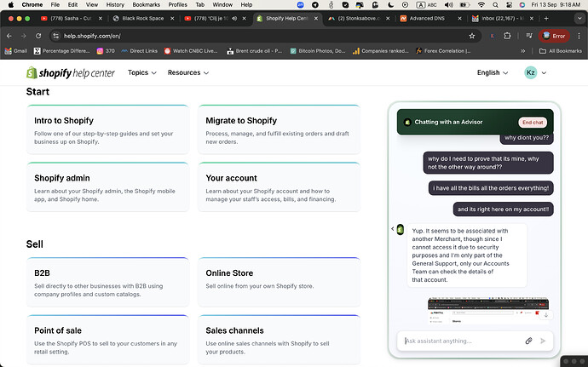The image size is (588, 367).
Task: Click the End chat button
Action: (533, 123)
